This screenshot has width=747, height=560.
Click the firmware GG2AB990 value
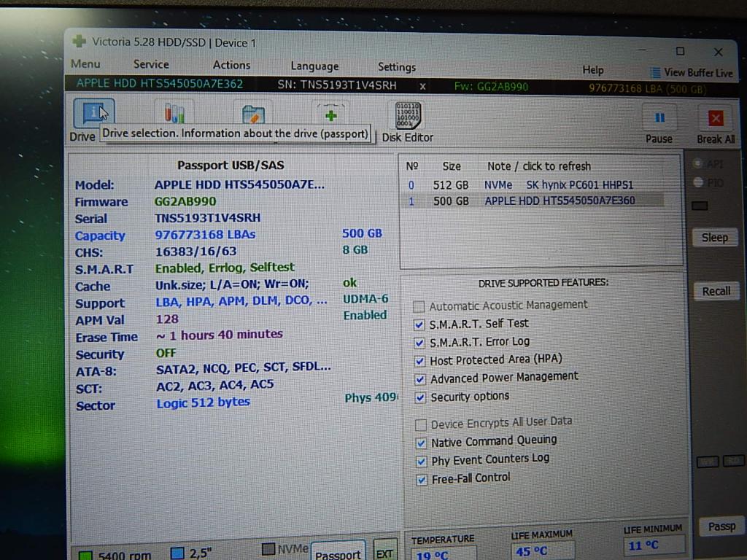[185, 201]
